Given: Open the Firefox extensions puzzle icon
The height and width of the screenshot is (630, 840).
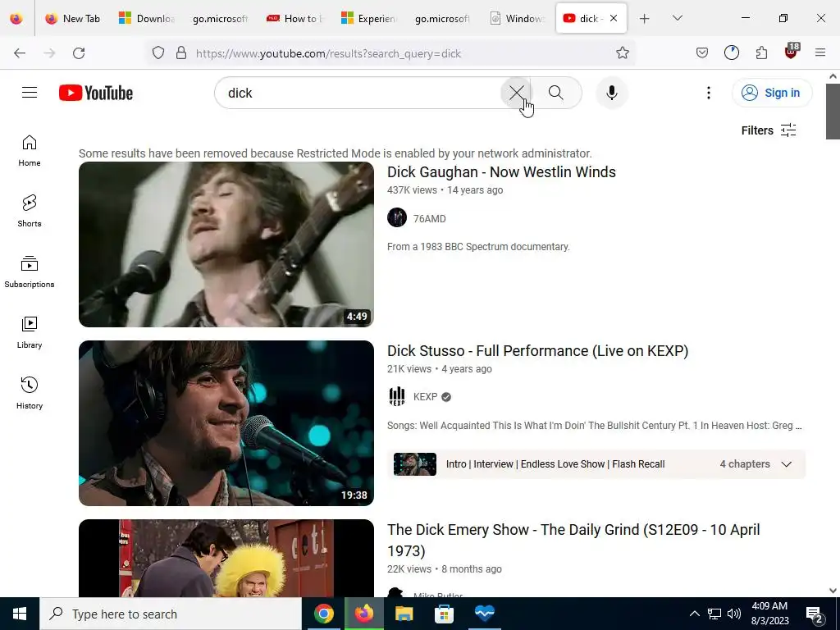Looking at the screenshot, I should [761, 53].
